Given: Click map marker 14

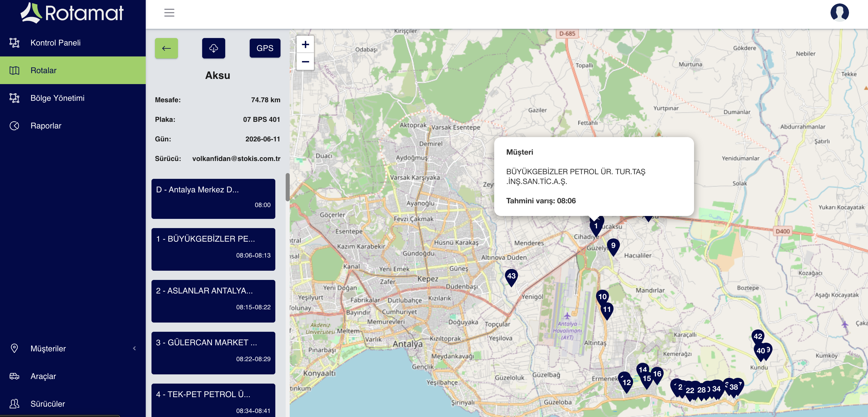Looking at the screenshot, I should [643, 370].
